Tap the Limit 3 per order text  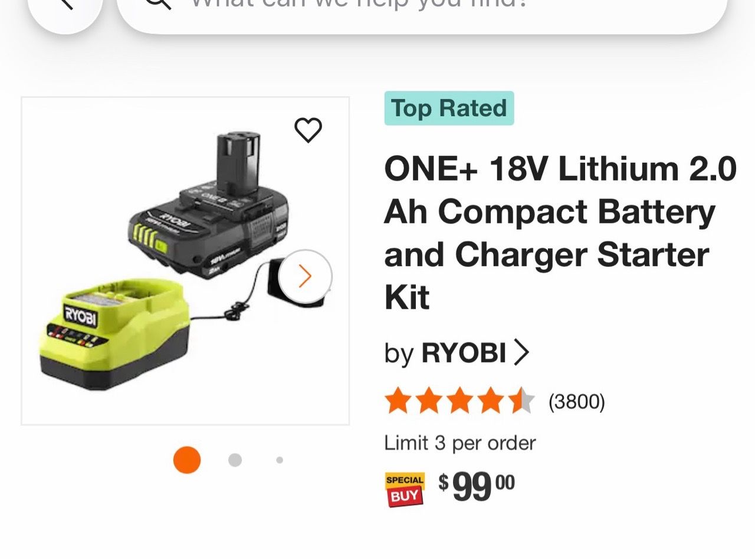tap(460, 443)
